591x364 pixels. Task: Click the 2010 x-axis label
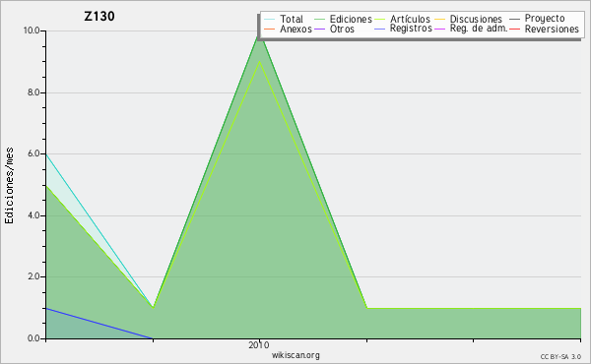pyautogui.click(x=259, y=344)
